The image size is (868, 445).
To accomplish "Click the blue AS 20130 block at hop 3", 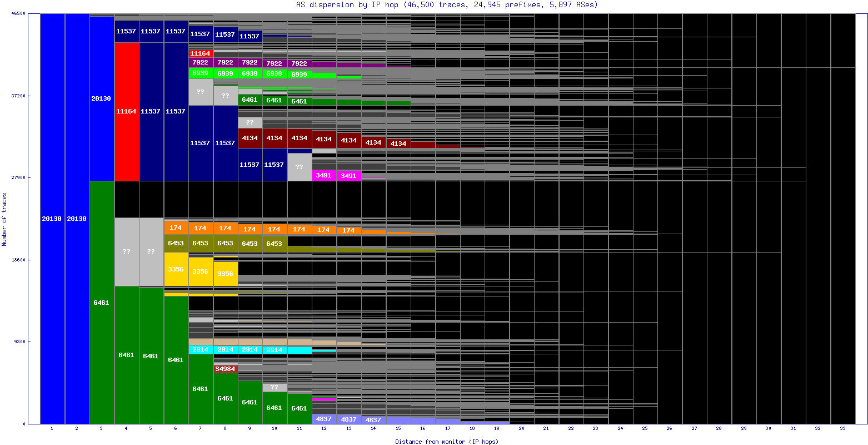I will [102, 98].
